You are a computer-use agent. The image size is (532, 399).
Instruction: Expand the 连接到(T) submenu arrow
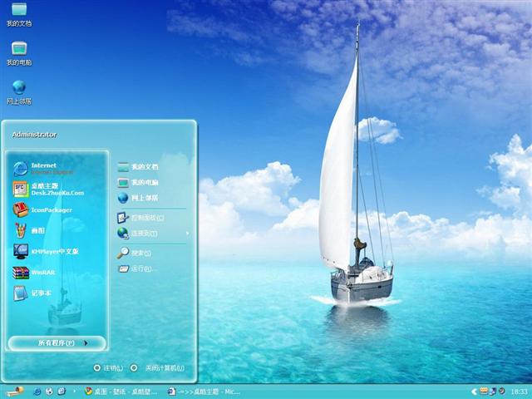click(187, 234)
